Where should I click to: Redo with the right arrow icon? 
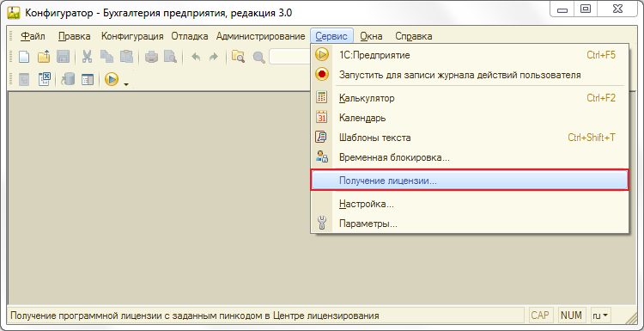coord(214,57)
